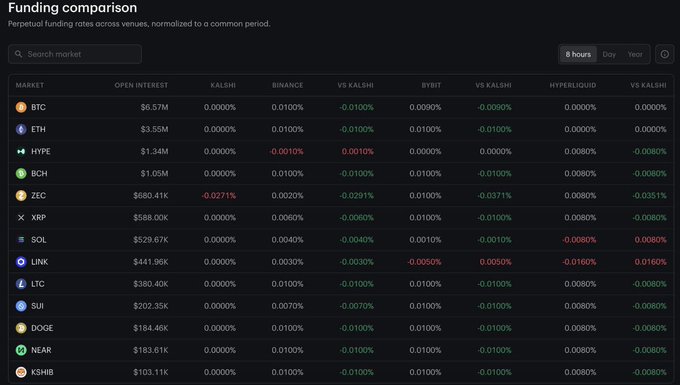The image size is (680, 385).
Task: Click BTC Bybit rate 0.0090%
Action: pyautogui.click(x=425, y=107)
